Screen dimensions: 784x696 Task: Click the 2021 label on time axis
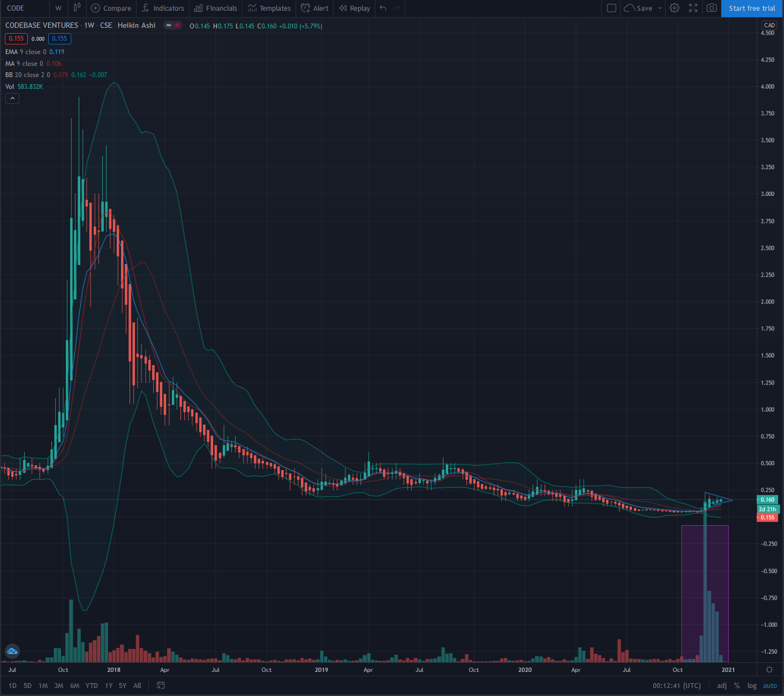[728, 670]
